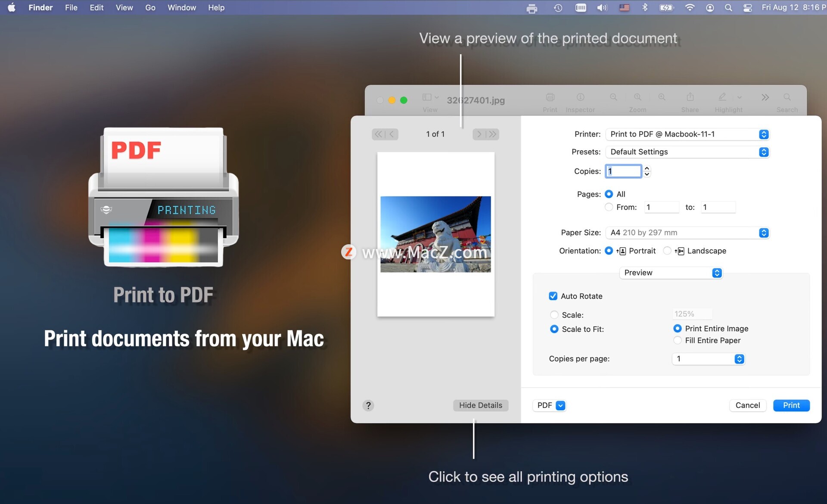827x504 pixels.
Task: Open the Window menu
Action: click(181, 8)
